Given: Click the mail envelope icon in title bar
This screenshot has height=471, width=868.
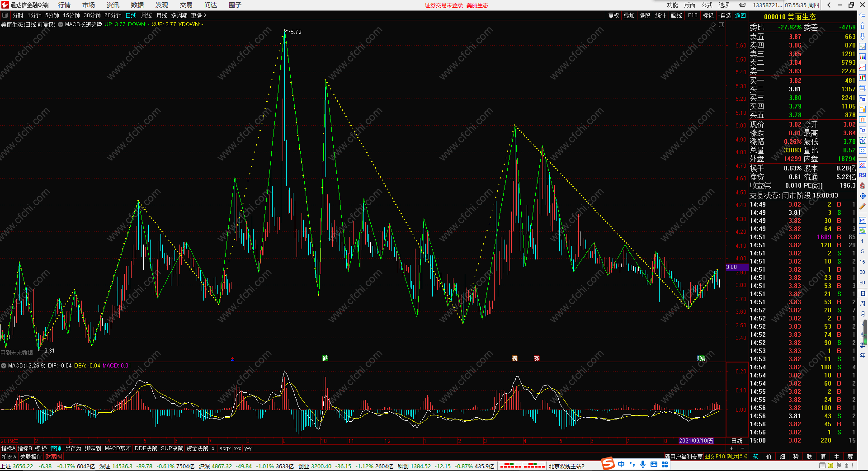Looking at the screenshot, I should point(742,5).
